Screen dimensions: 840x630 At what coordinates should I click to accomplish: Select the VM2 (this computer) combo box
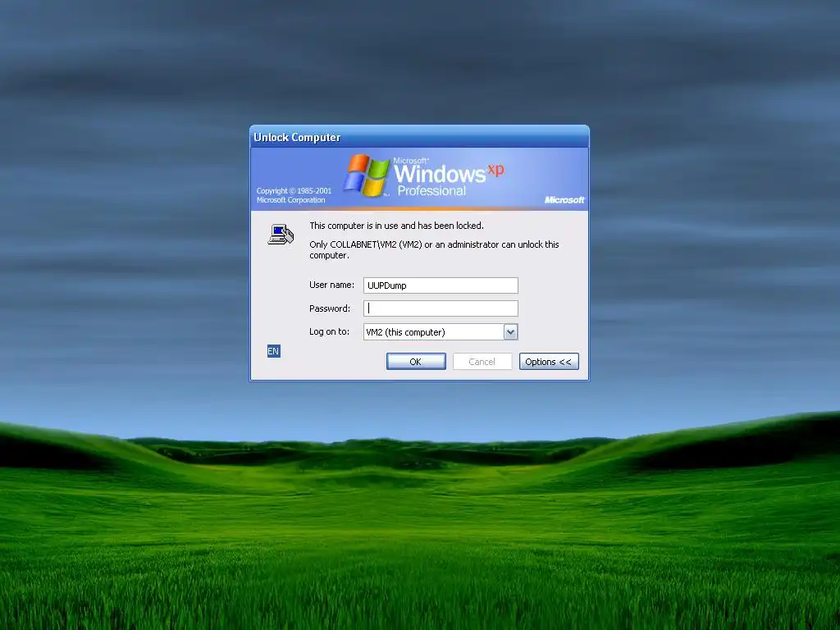[441, 332]
